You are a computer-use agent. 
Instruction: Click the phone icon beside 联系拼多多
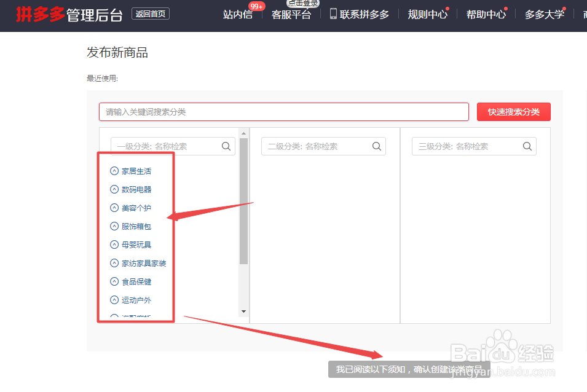click(x=333, y=14)
